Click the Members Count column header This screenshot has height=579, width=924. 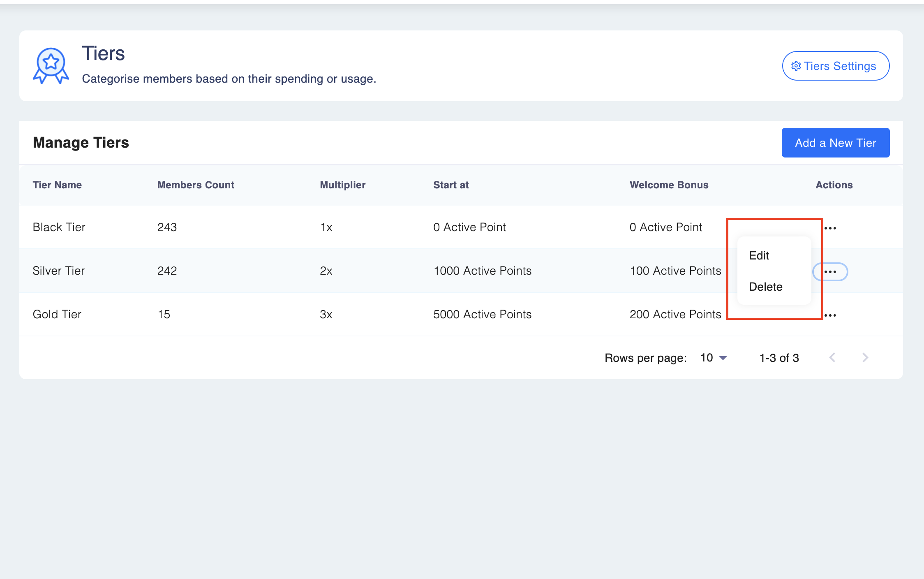[196, 185]
